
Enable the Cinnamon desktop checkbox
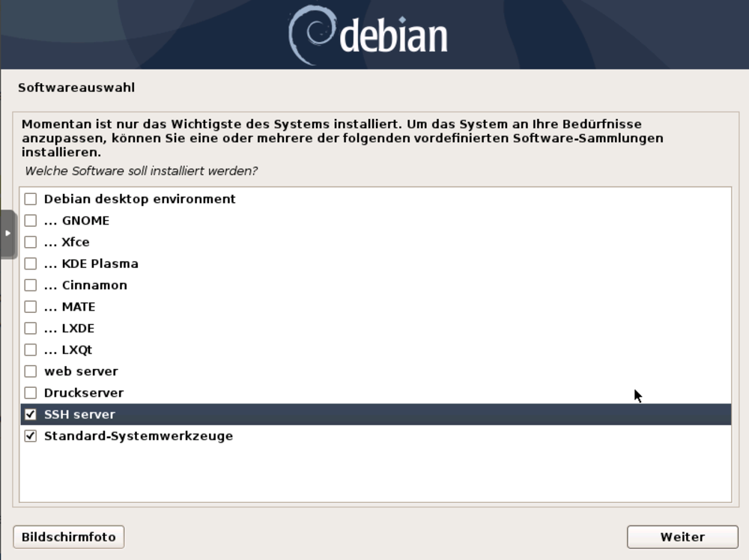click(x=31, y=285)
